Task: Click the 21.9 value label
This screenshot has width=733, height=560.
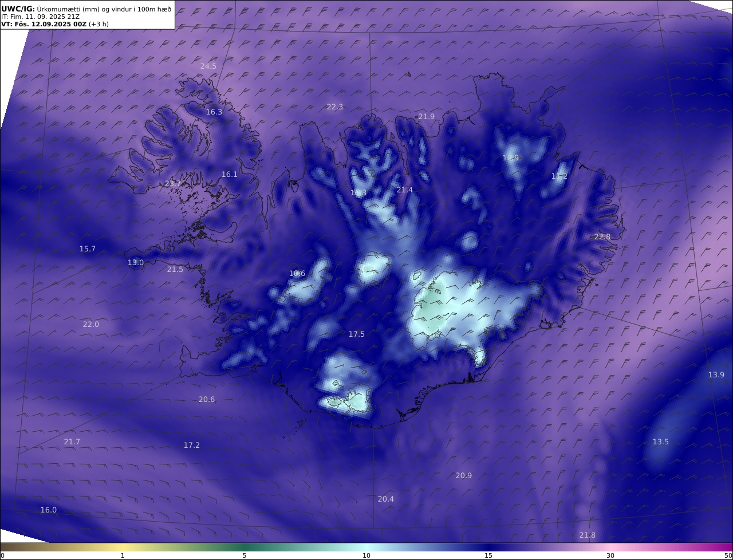Action: [x=426, y=116]
